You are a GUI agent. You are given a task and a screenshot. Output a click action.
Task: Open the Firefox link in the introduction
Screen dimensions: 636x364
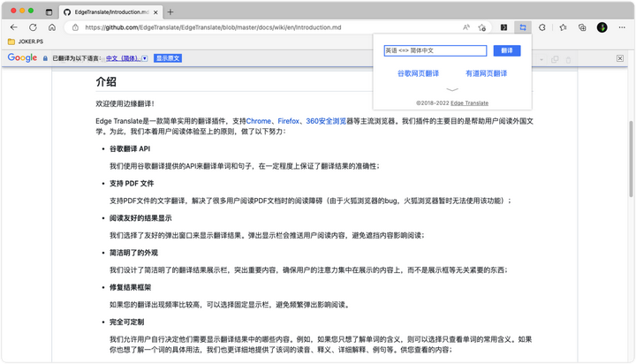click(x=288, y=121)
